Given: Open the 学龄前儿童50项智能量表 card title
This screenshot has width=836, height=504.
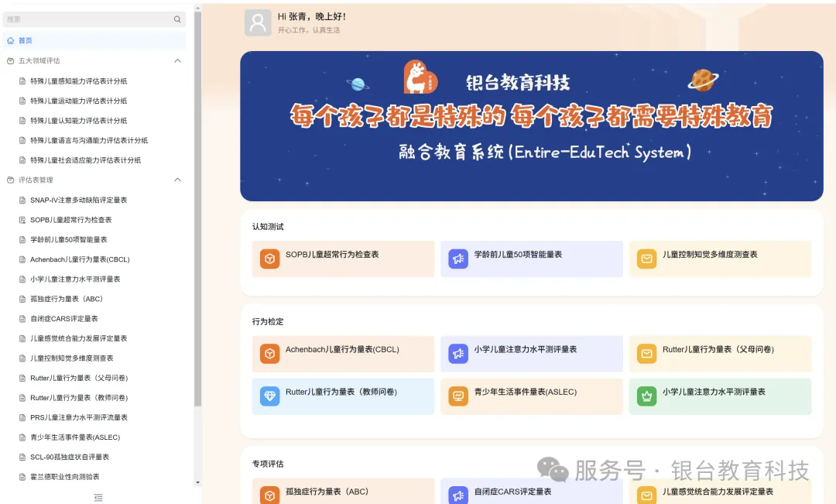Looking at the screenshot, I should click(518, 255).
